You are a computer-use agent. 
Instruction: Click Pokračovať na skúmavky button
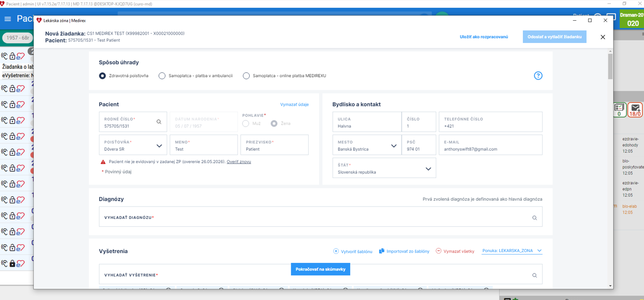(x=321, y=269)
